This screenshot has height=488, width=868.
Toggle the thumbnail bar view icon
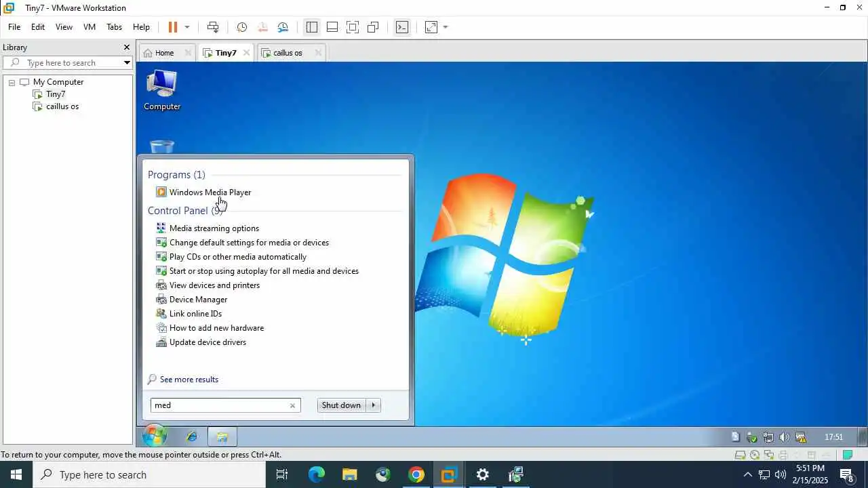tap(332, 27)
